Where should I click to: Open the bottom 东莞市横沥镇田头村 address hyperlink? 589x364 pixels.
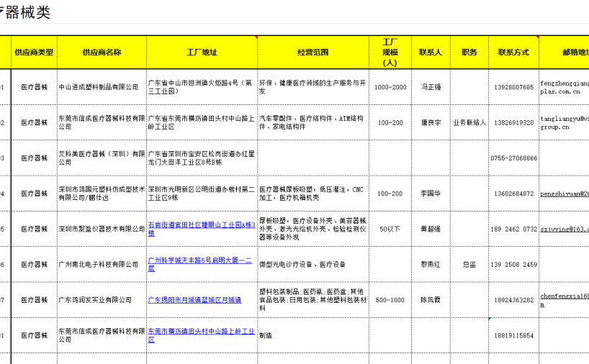pos(201,335)
